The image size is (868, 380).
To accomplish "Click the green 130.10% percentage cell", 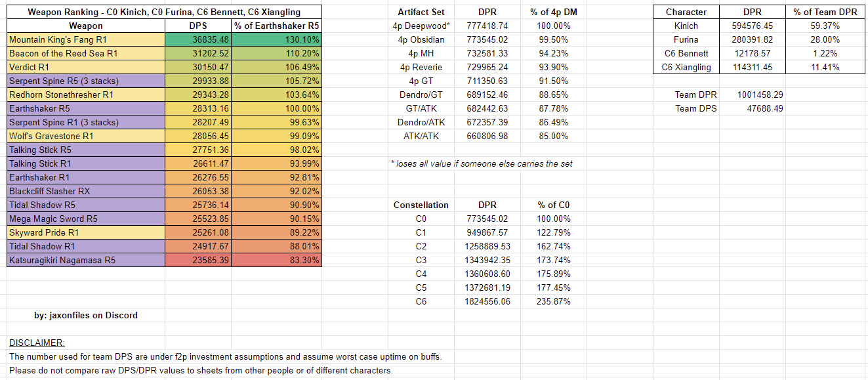I will [x=276, y=40].
